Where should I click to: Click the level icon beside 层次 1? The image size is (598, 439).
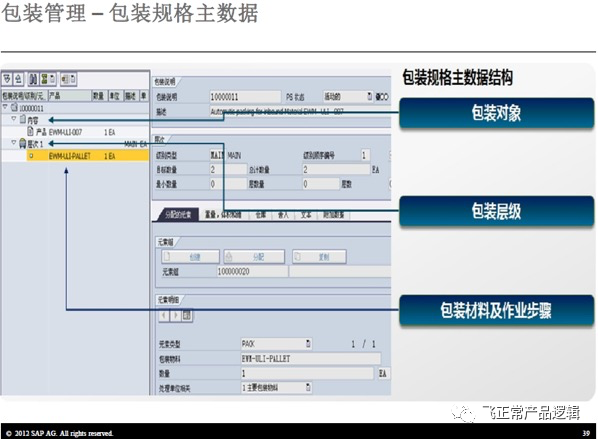pos(23,143)
